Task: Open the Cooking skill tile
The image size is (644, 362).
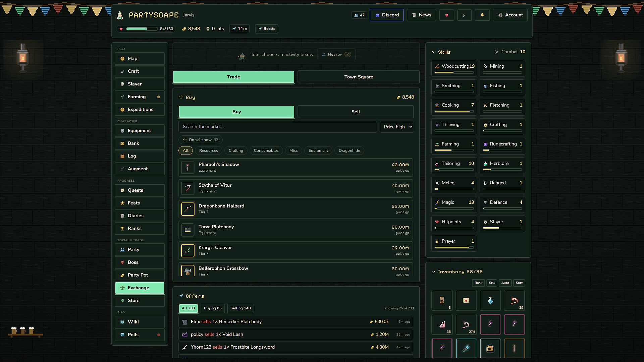Action: pyautogui.click(x=454, y=107)
